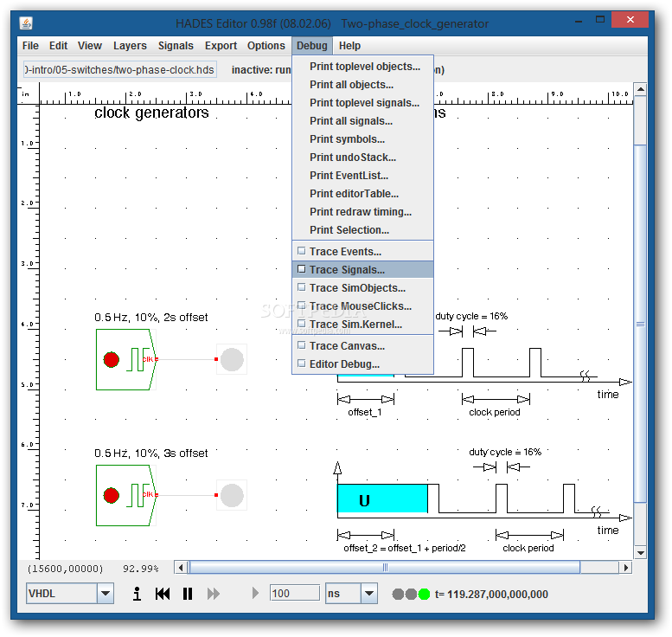Click the 'offset_1' label
Image resolution: width=672 pixels, height=637 pixels.
(365, 412)
